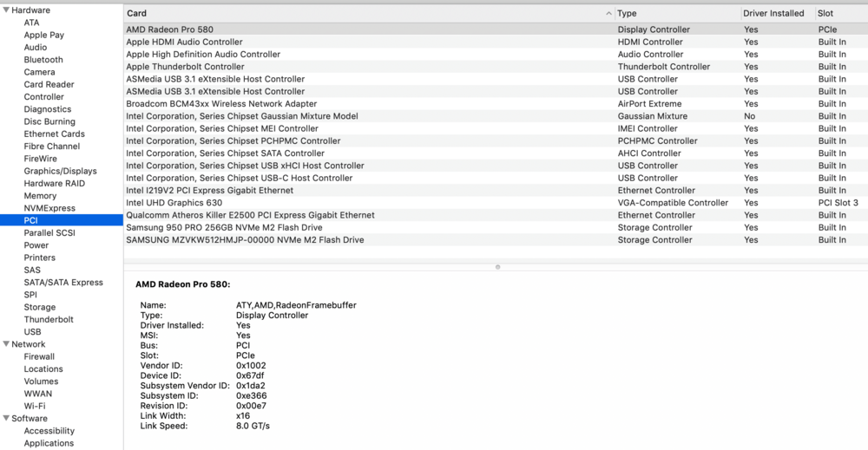Select Parallel SCSI in the sidebar
868x450 pixels.
tap(49, 232)
